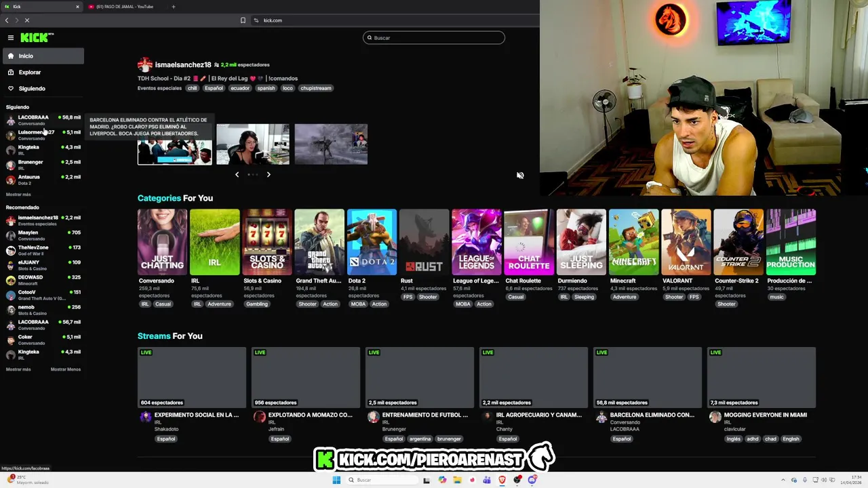Image resolution: width=868 pixels, height=488 pixels.
Task: Open Grand Theft Auto V category
Action: click(x=319, y=242)
